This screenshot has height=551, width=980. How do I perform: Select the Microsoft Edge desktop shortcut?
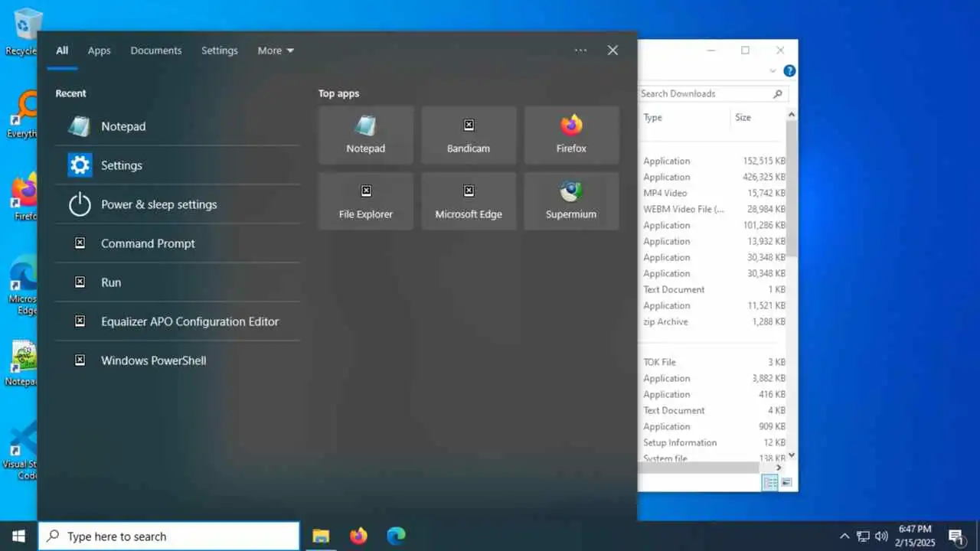[23, 285]
